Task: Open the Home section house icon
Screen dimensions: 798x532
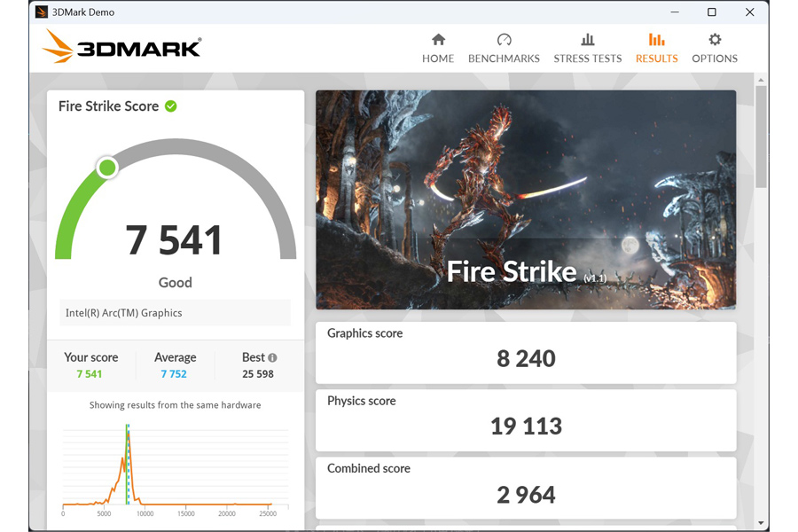Action: (438, 40)
